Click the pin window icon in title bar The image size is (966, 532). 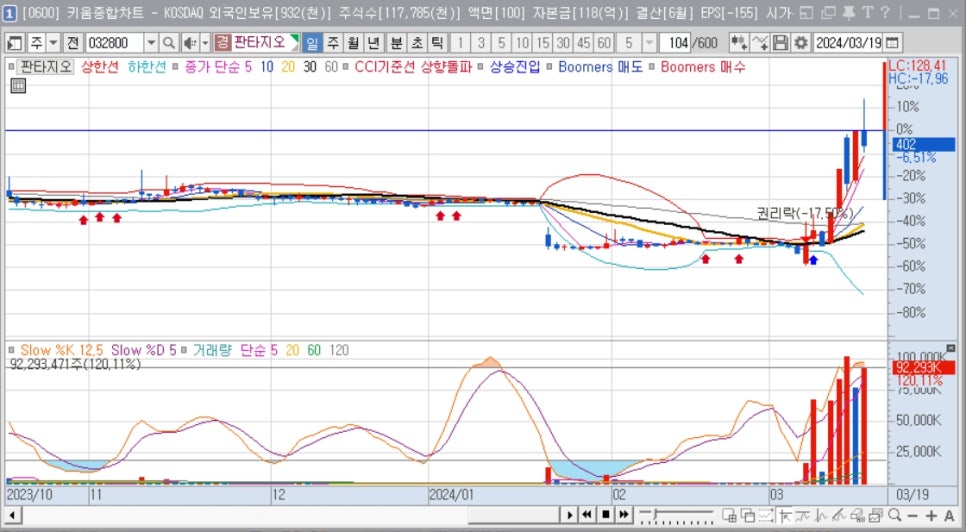coord(849,12)
